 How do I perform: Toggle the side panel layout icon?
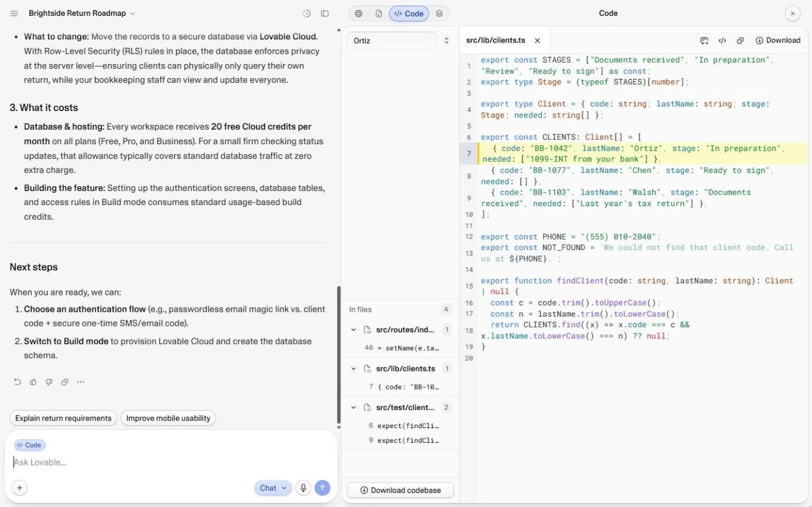tap(325, 13)
